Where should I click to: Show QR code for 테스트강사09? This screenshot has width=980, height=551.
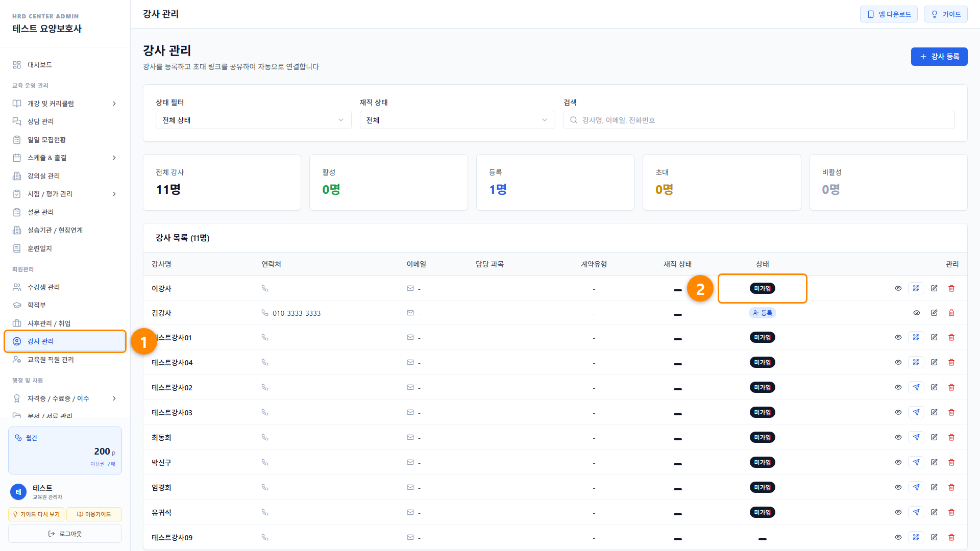tap(916, 537)
